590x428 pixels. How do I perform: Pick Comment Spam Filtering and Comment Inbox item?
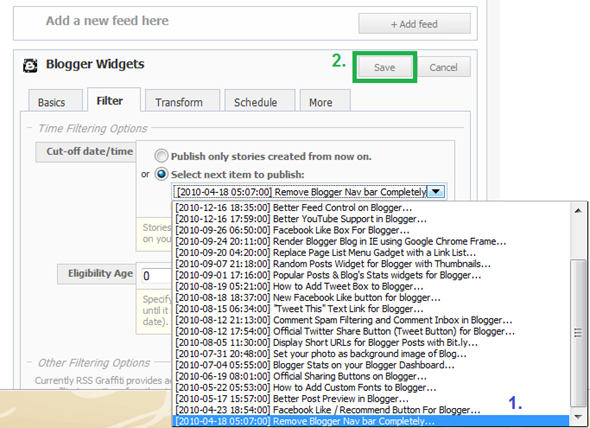pos(371,320)
